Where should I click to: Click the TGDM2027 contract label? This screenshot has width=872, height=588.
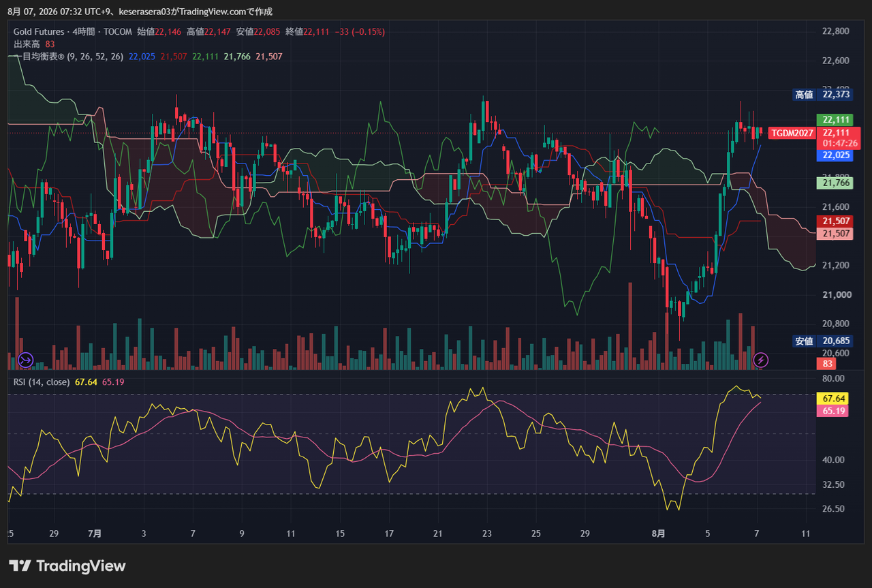click(x=792, y=133)
